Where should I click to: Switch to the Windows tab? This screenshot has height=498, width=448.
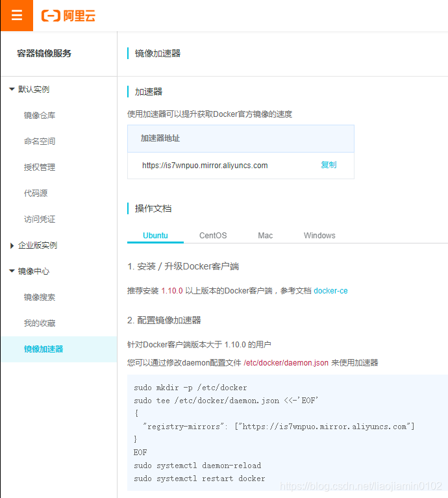coord(319,236)
